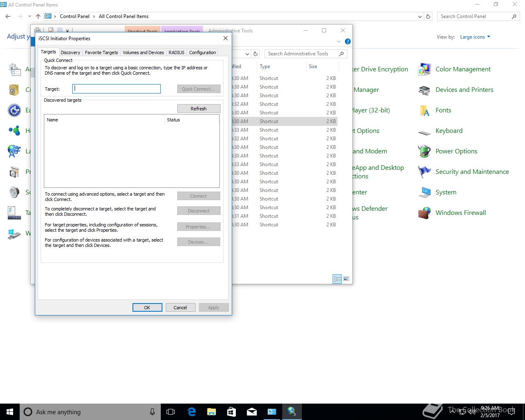This screenshot has width=525, height=420.
Task: Launch Microsoft Edge from taskbar
Action: [192, 412]
